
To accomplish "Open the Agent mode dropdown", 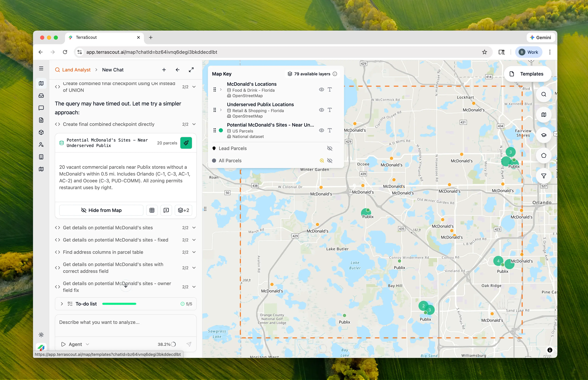I will [79, 344].
